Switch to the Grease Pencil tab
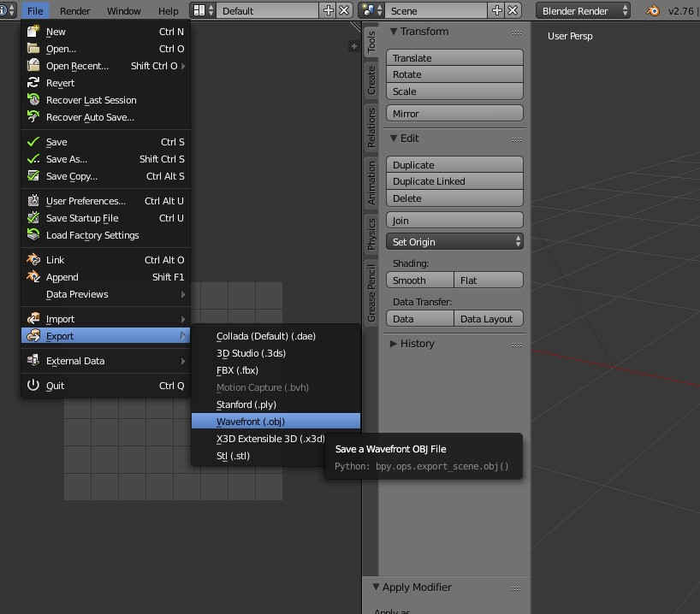The height and width of the screenshot is (614, 700). point(371,292)
